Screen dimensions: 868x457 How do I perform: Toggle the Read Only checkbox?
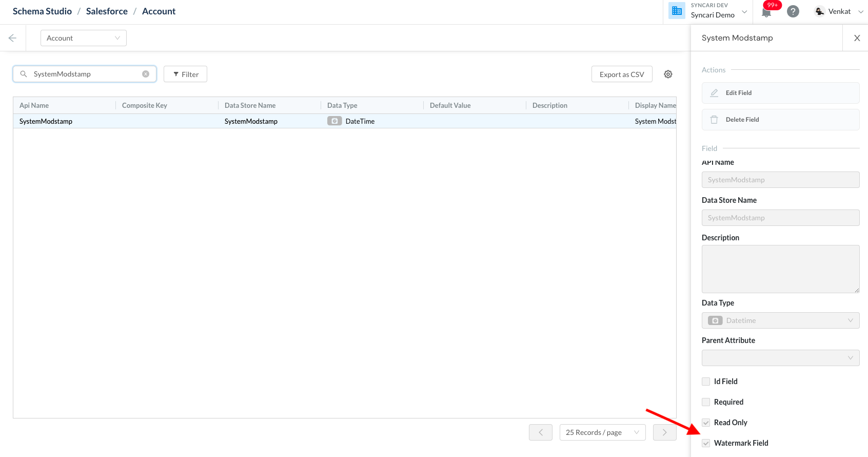click(x=706, y=423)
